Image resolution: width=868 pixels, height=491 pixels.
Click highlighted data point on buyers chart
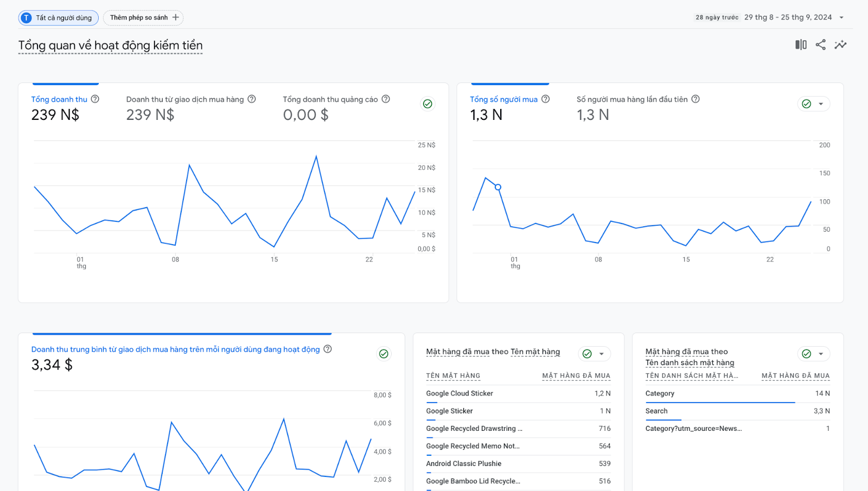pos(497,187)
